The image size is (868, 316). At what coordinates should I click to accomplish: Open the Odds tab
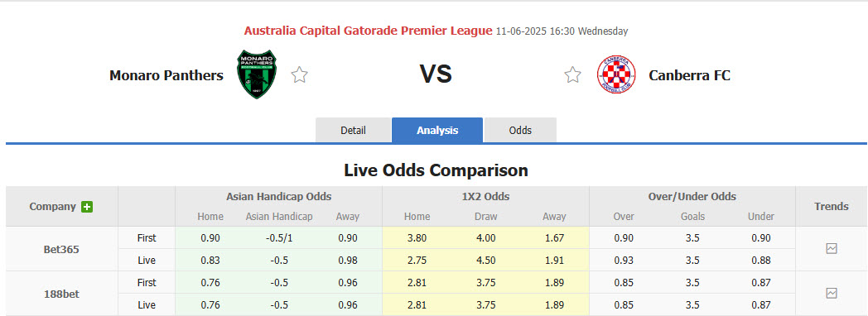point(520,131)
